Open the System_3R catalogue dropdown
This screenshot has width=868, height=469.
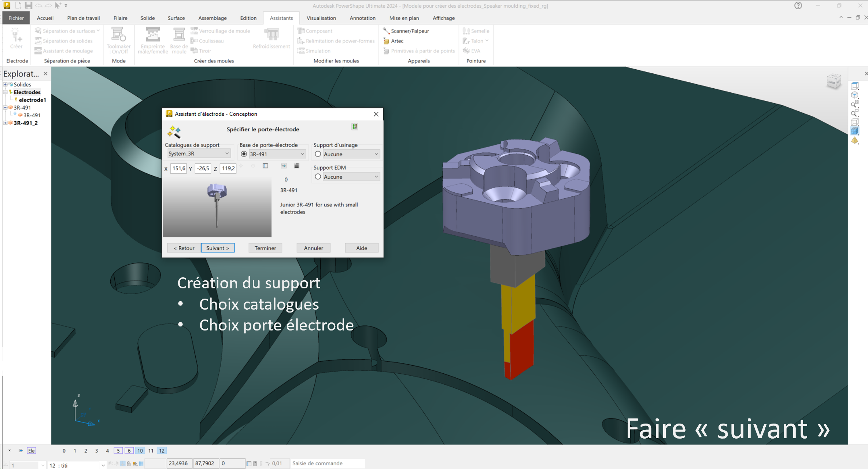[x=199, y=154]
